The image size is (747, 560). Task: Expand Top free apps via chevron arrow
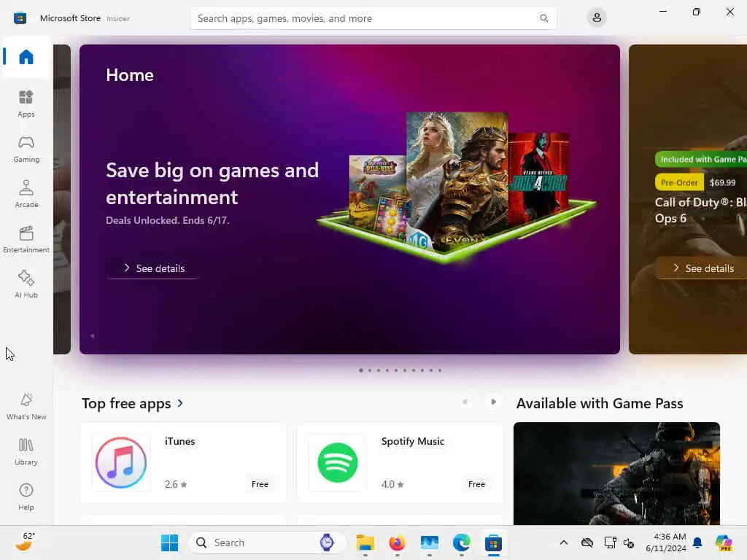coord(180,403)
